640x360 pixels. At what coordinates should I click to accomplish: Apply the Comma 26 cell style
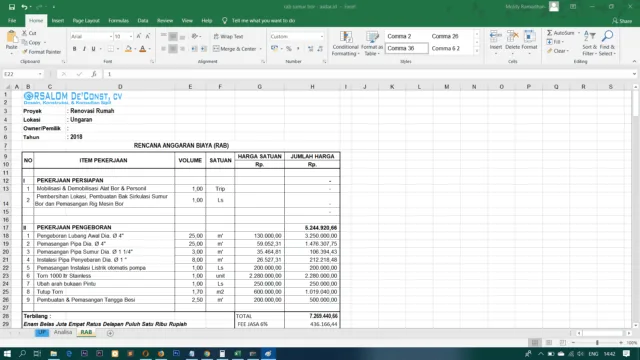(x=451, y=36)
